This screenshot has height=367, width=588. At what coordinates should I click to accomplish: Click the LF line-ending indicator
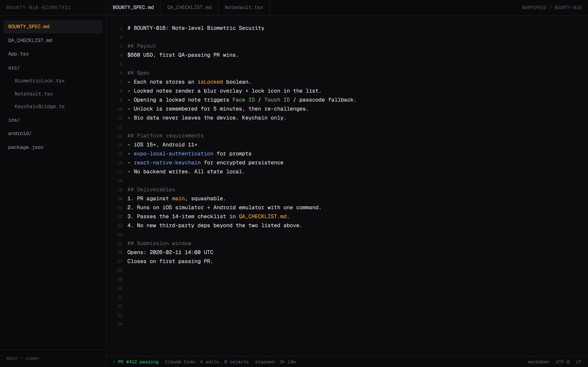(x=579, y=362)
